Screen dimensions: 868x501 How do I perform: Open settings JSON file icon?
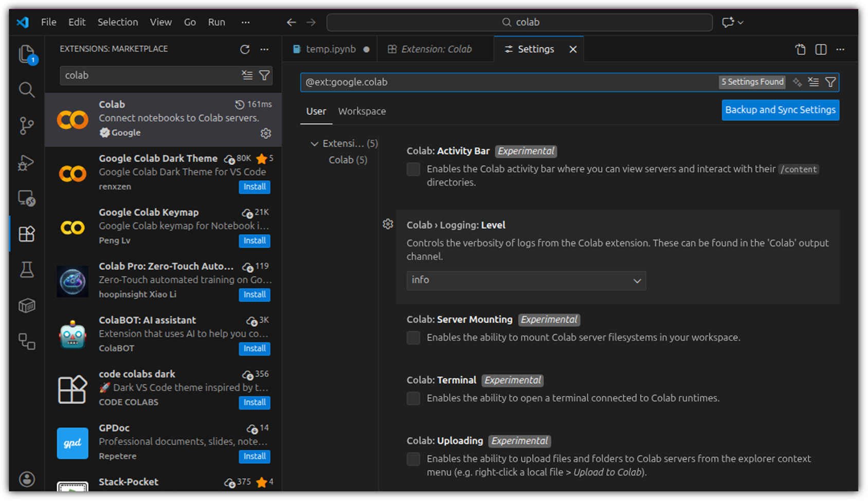[x=800, y=49]
